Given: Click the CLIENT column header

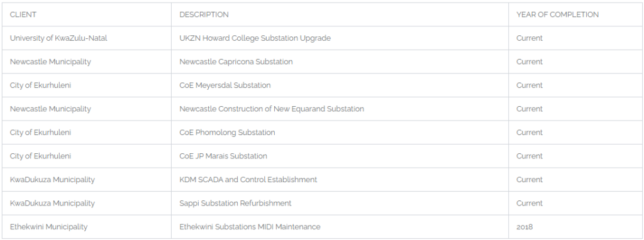Looking at the screenshot, I should (23, 15).
